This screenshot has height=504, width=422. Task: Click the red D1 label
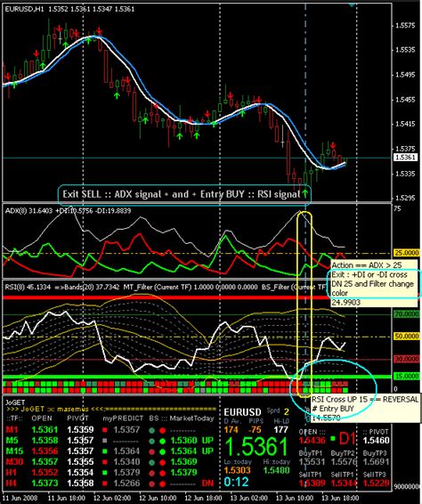point(347,438)
